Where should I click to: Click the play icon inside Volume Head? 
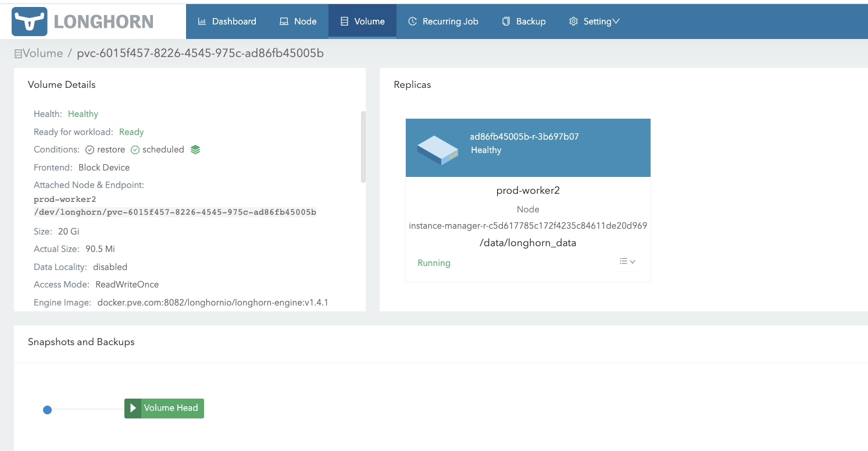[x=132, y=408]
